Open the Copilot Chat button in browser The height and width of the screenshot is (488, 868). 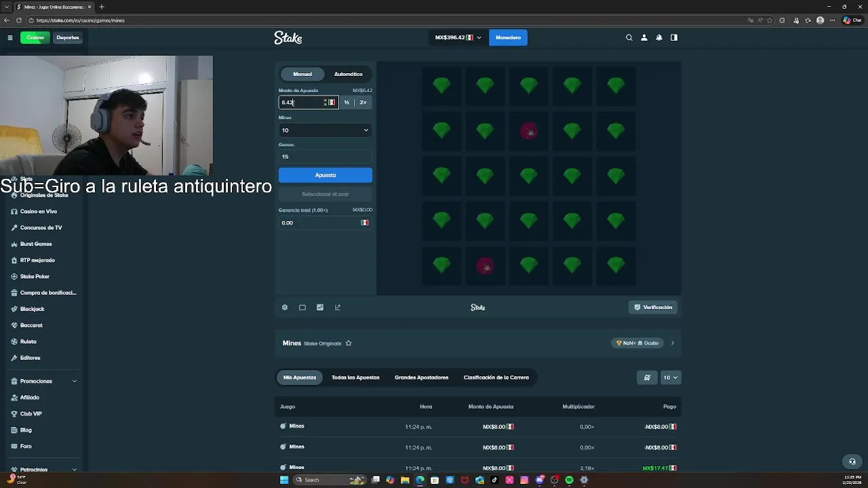[852, 20]
